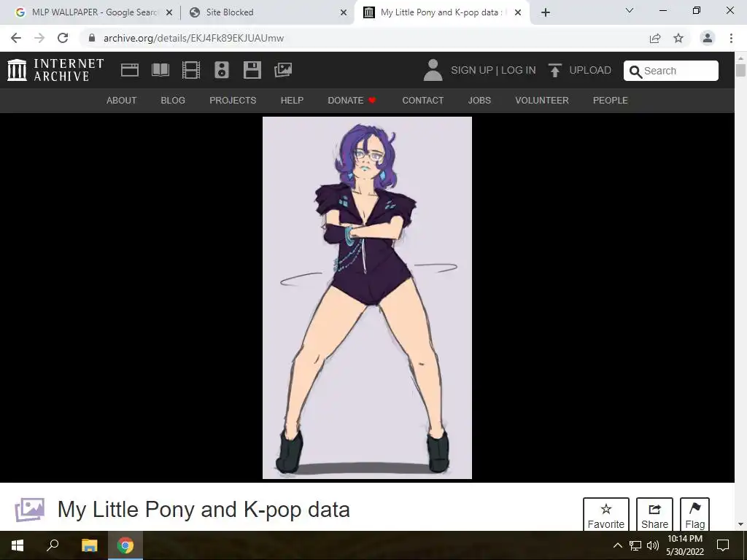This screenshot has width=747, height=560.
Task: Open File Explorer from taskbar
Action: pyautogui.click(x=89, y=545)
